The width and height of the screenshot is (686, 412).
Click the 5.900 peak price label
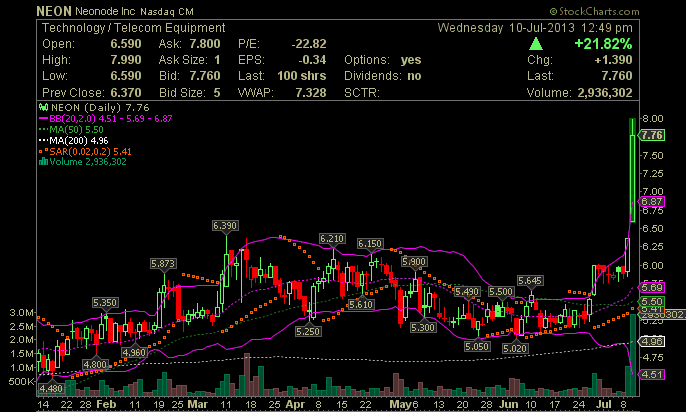click(x=414, y=262)
